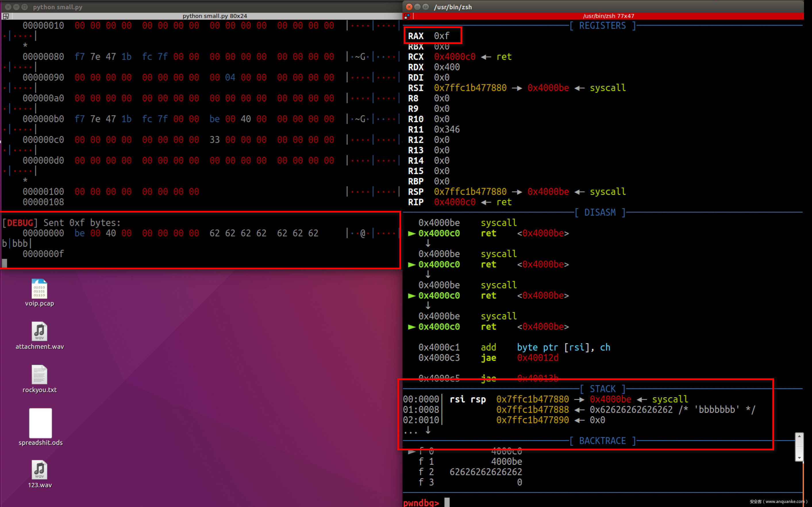812x507 pixels.
Task: Click the 'python small.py 80x24' terminal title bar
Action: tap(215, 16)
